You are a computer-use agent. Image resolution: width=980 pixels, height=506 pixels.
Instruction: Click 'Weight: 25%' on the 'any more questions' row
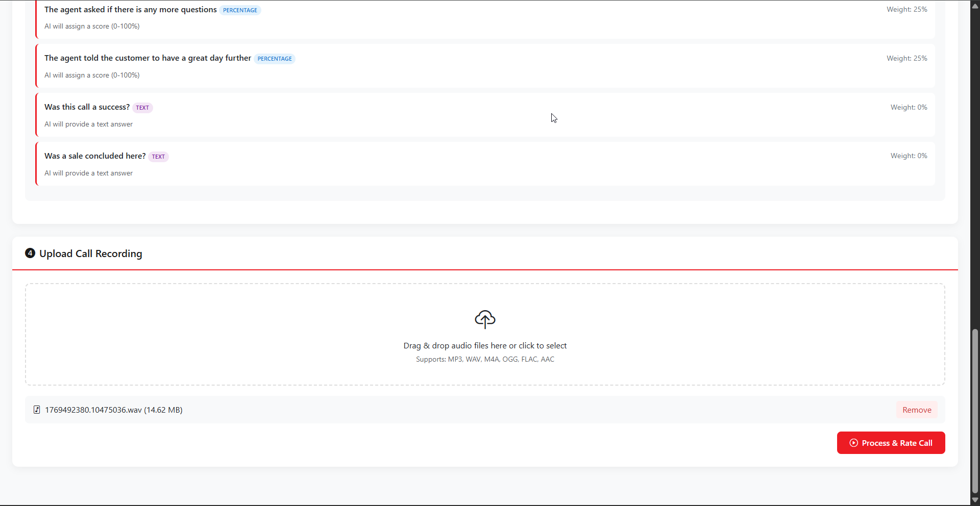906,9
